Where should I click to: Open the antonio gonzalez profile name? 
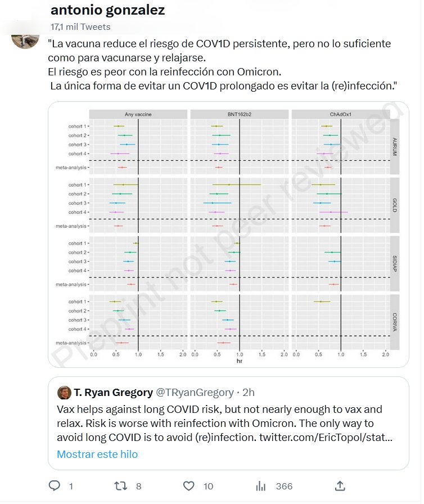point(107,10)
